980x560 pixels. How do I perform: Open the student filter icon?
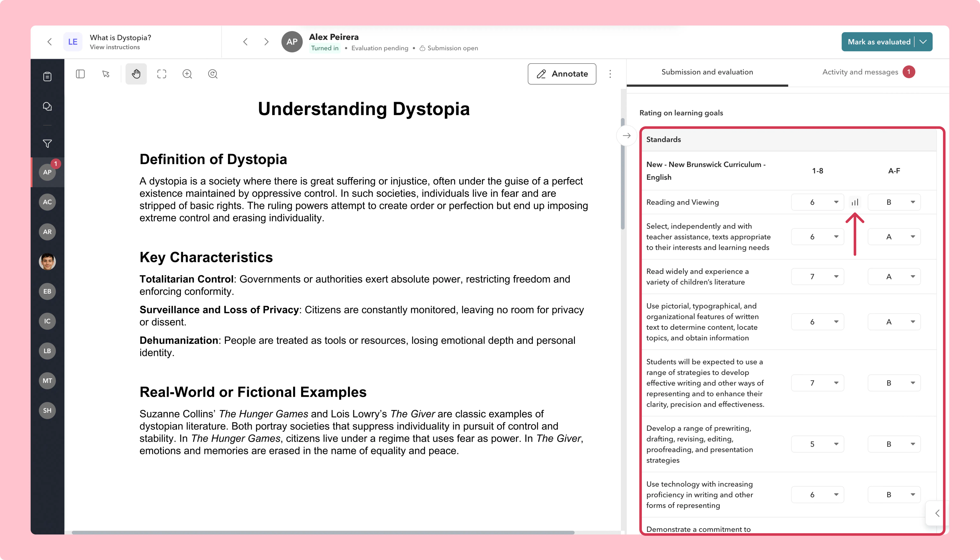click(x=47, y=144)
